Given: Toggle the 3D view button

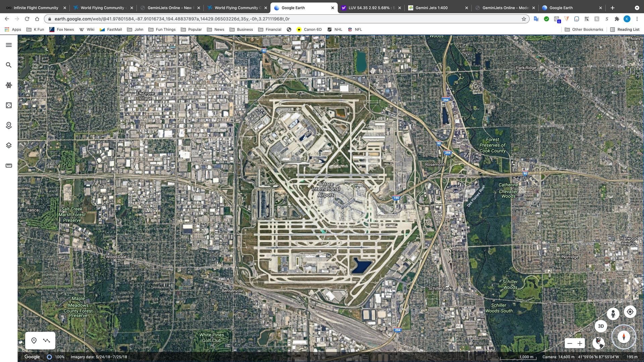Looking at the screenshot, I should 601,326.
